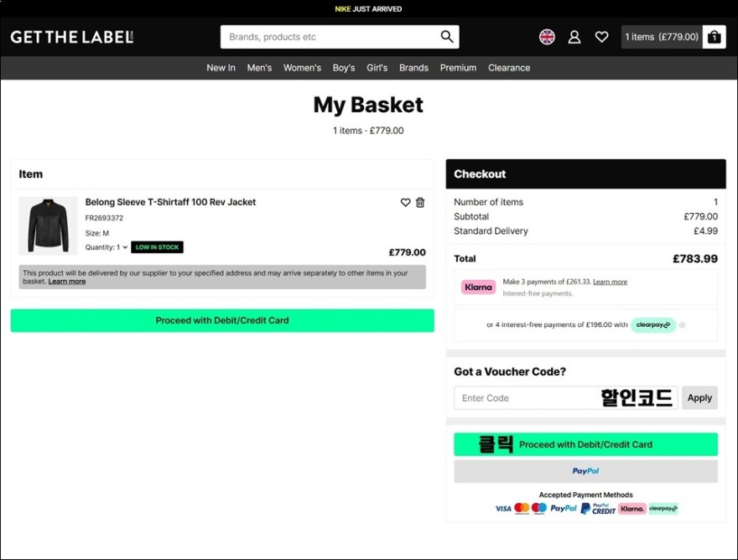This screenshot has width=738, height=560.
Task: Click the Subtotal £779.00 value
Action: pyautogui.click(x=701, y=216)
